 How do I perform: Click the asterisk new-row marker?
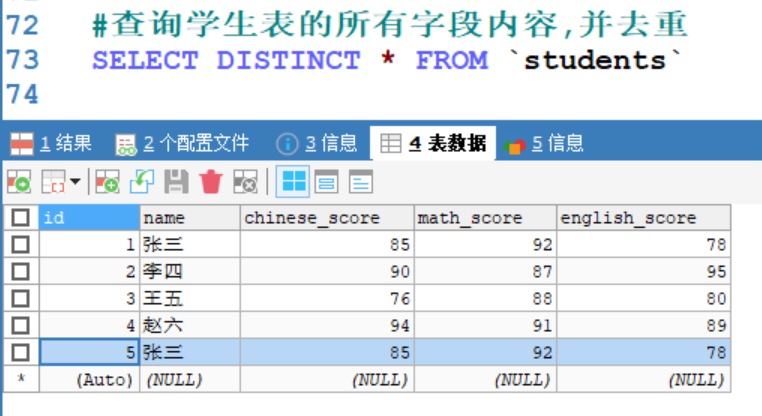pyautogui.click(x=20, y=379)
